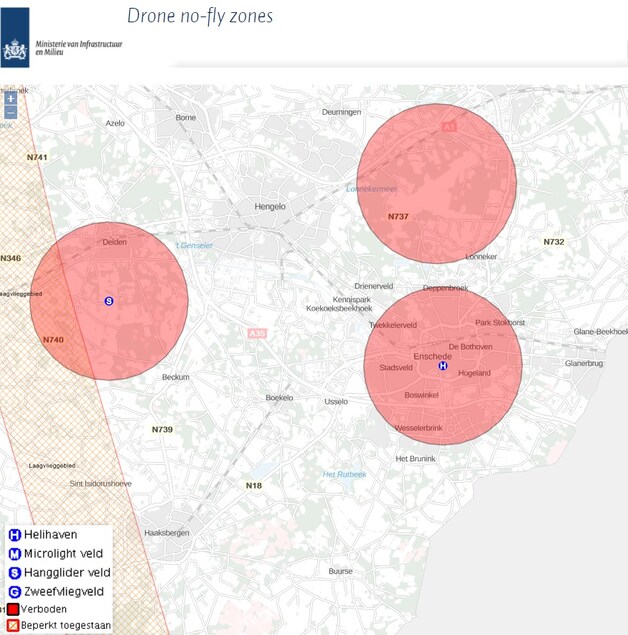The height and width of the screenshot is (635, 628).
Task: Click the Boswinkel label
Action: (422, 395)
